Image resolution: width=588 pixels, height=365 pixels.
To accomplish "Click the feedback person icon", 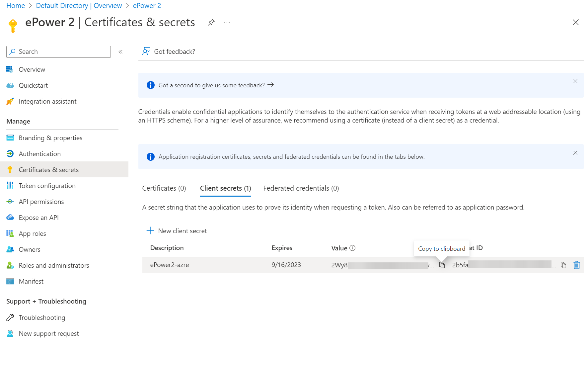I will click(146, 51).
